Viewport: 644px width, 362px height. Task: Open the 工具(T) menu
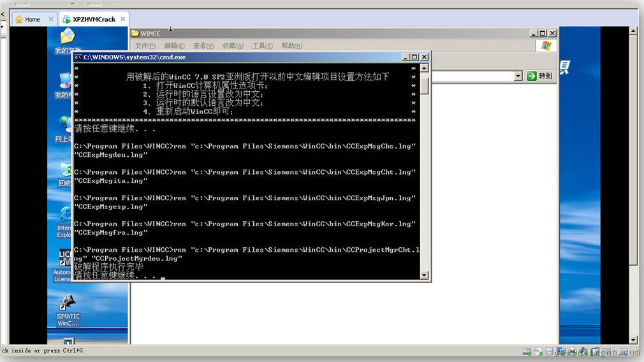point(262,46)
